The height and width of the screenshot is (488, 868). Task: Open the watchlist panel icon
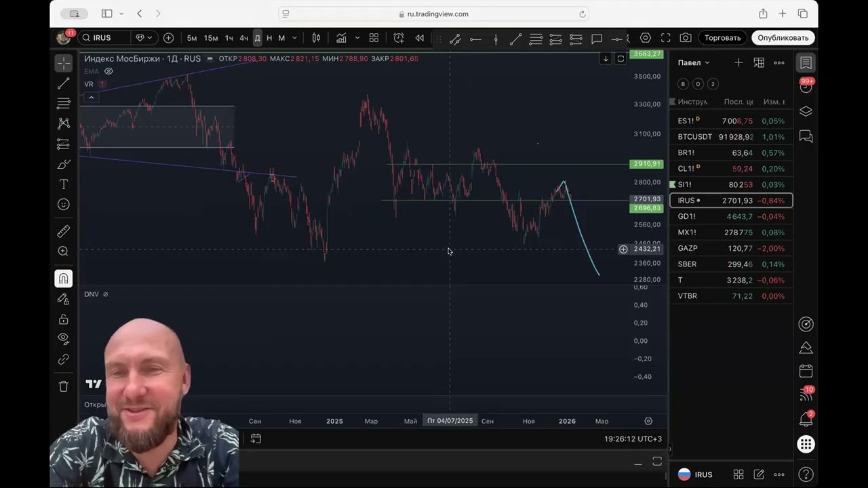coord(806,62)
